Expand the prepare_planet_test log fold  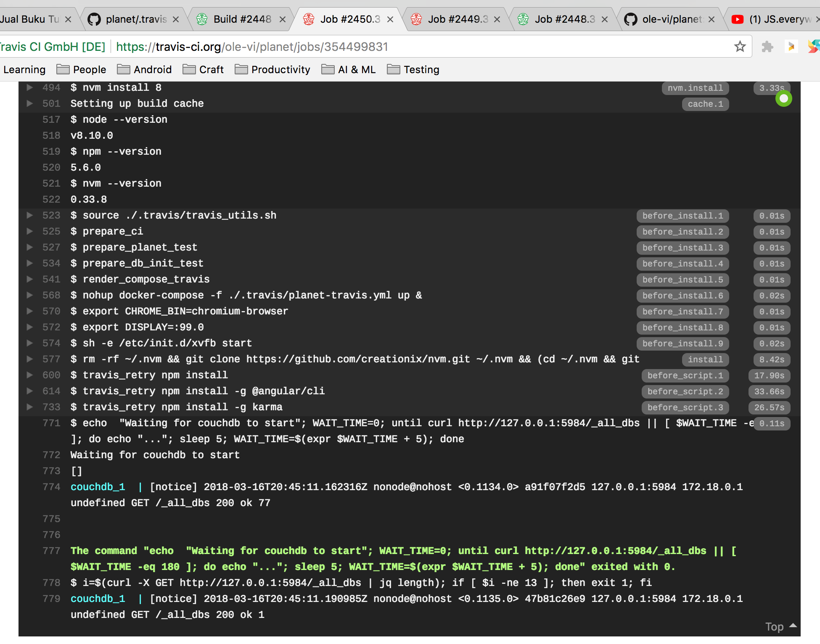[x=30, y=247]
